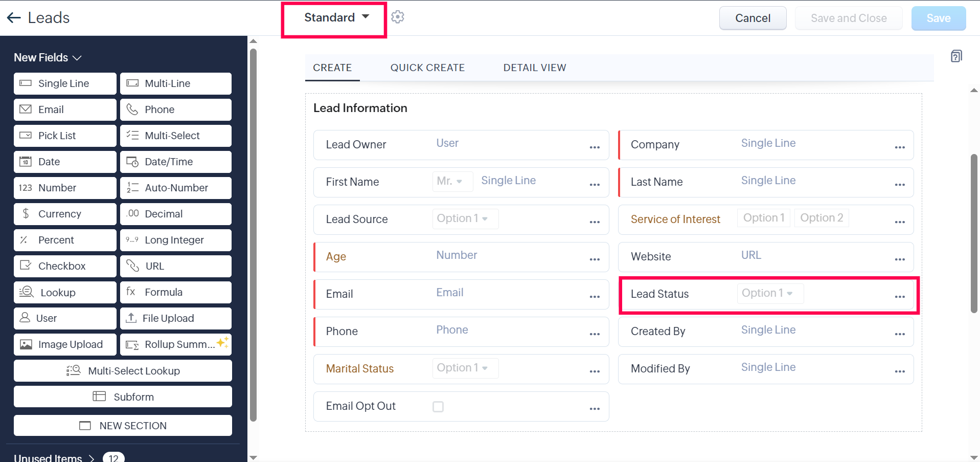The height and width of the screenshot is (462, 980).
Task: Open the Standard layout dropdown
Action: (336, 17)
